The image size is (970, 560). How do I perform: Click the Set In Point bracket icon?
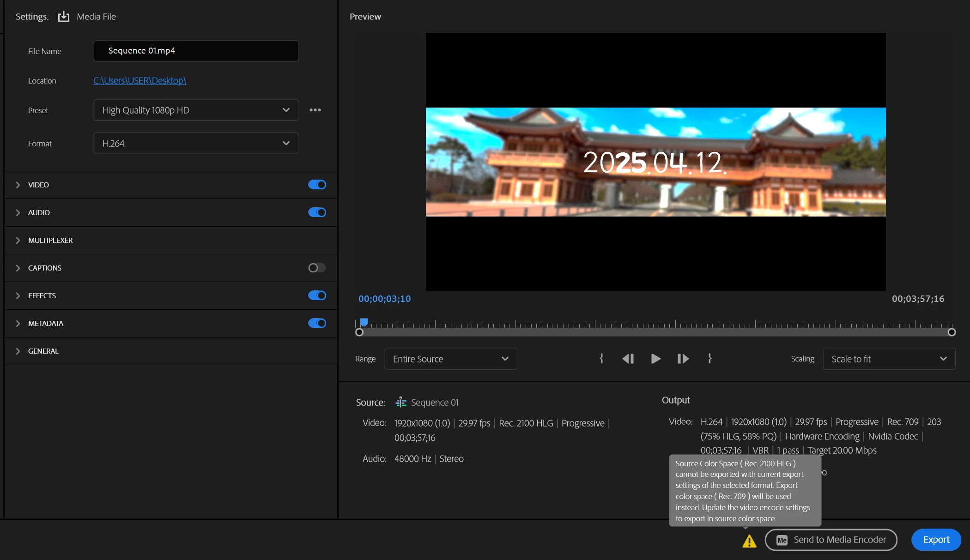(601, 359)
